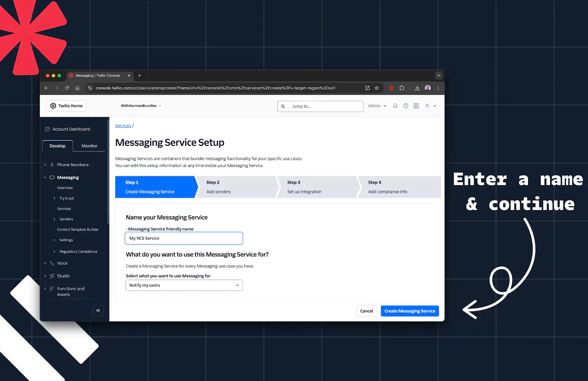Click the Studio icon in sidebar
Screen dimensions: 588x381
pos(52,276)
